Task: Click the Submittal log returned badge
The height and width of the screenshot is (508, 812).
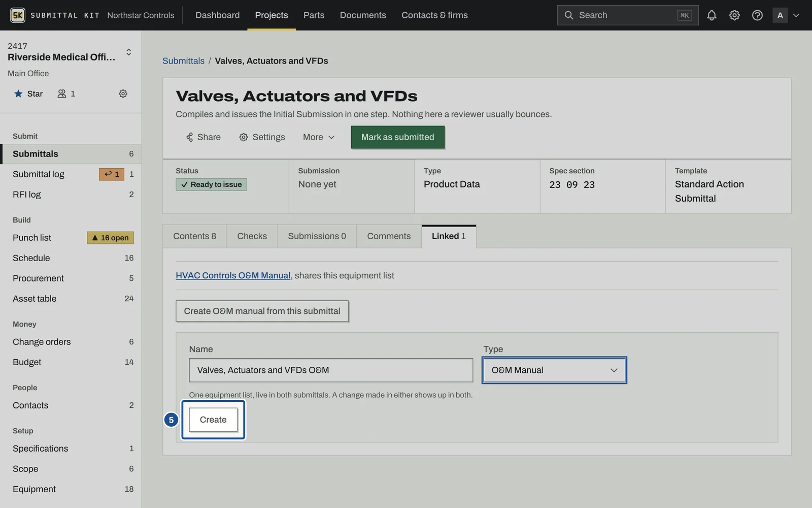Action: point(111,174)
